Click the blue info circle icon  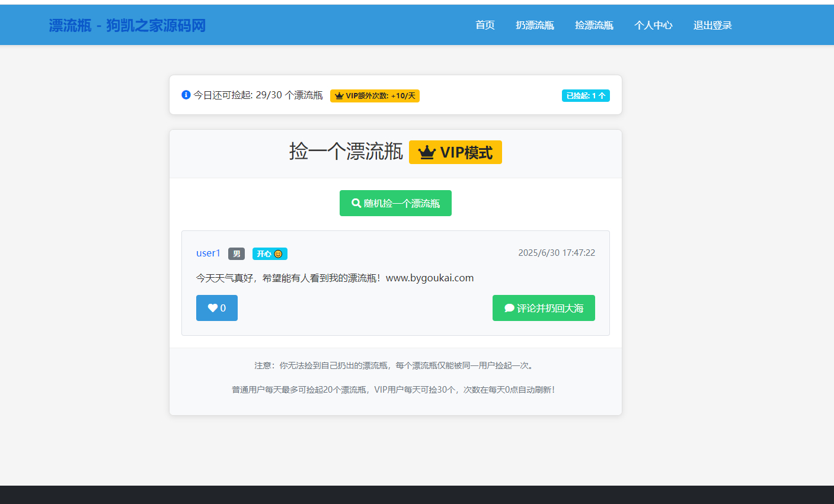click(x=186, y=95)
